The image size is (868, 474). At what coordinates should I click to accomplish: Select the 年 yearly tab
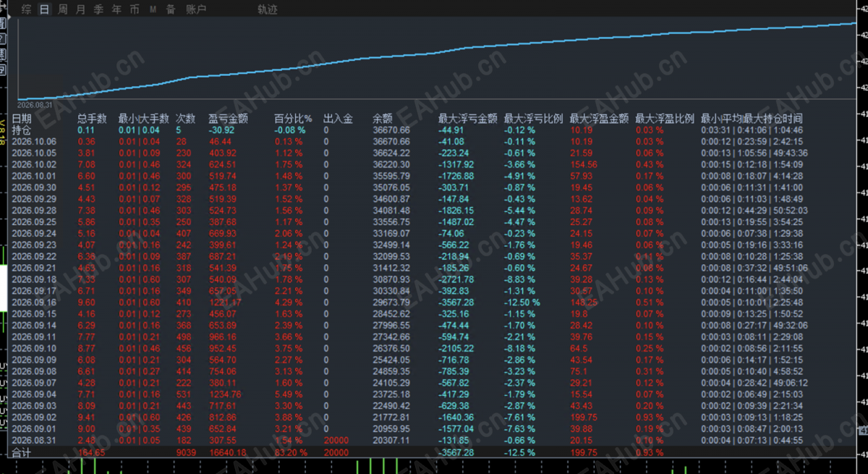tap(116, 9)
